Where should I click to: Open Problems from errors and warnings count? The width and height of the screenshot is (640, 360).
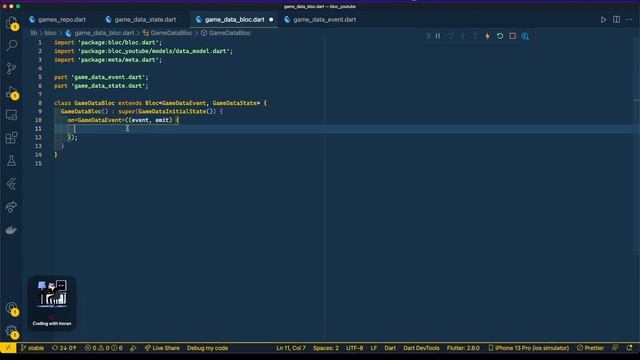click(103, 348)
